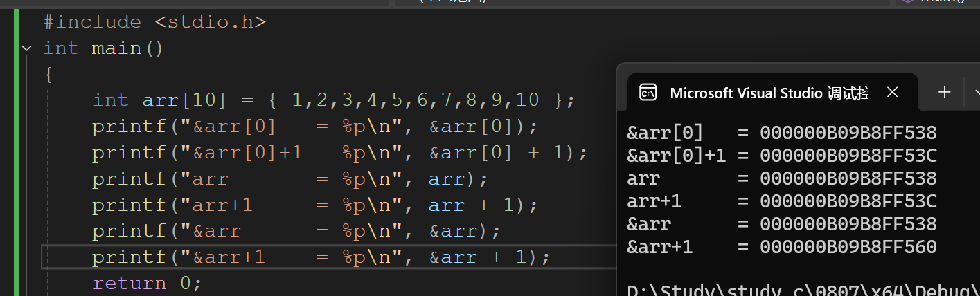Click the printf line with &arr + 1

(321, 257)
